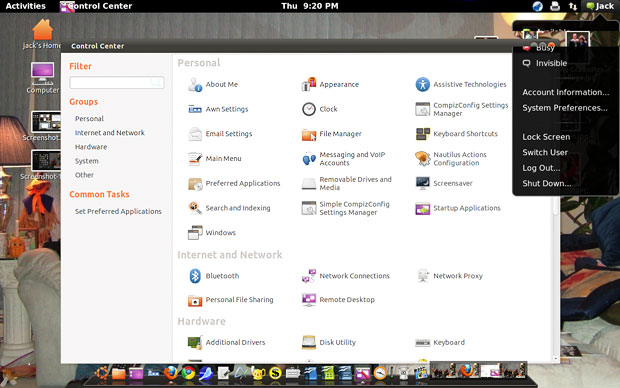
Task: Open the Activities overview
Action: (25, 6)
